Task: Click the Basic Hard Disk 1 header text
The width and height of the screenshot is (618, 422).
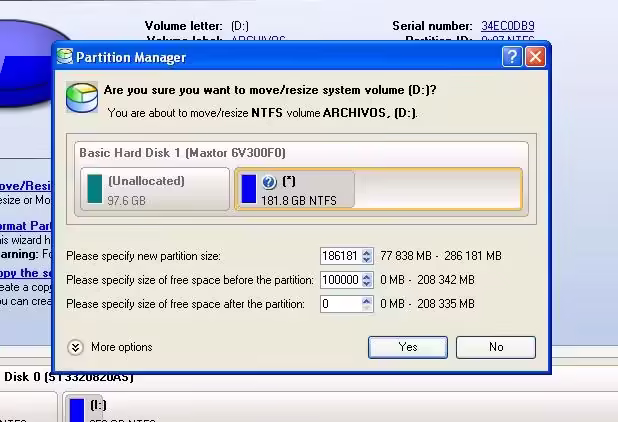Action: pyautogui.click(x=182, y=153)
